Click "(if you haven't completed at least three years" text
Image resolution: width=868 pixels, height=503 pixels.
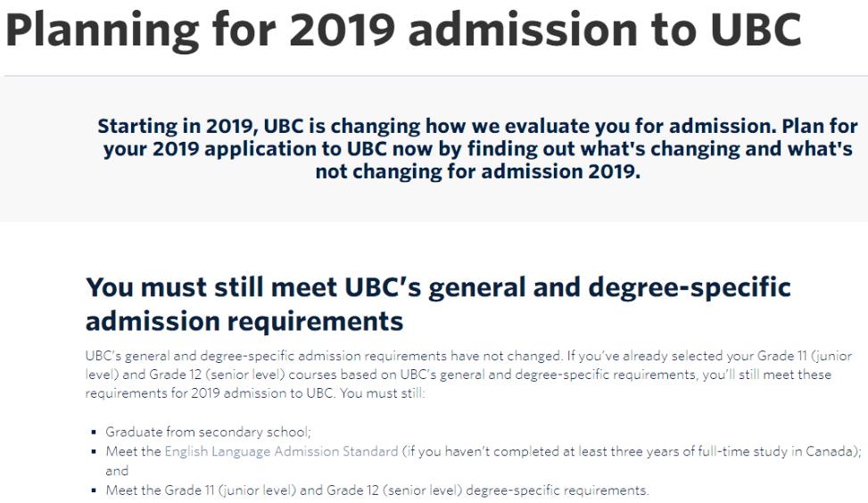pos(526,450)
